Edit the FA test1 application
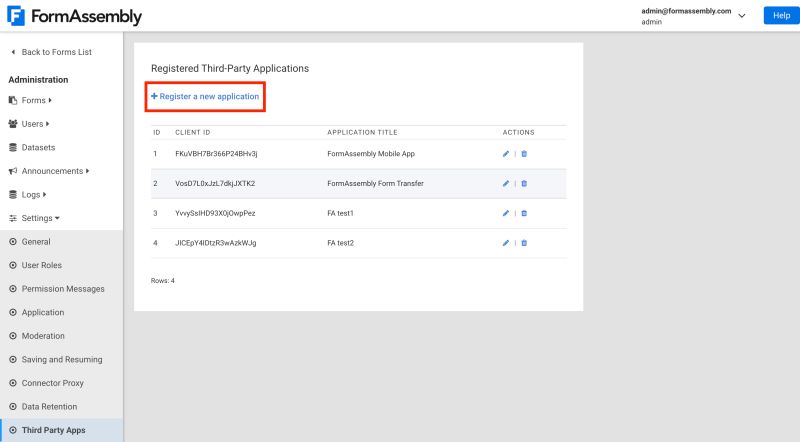The height and width of the screenshot is (442, 800). tap(506, 213)
